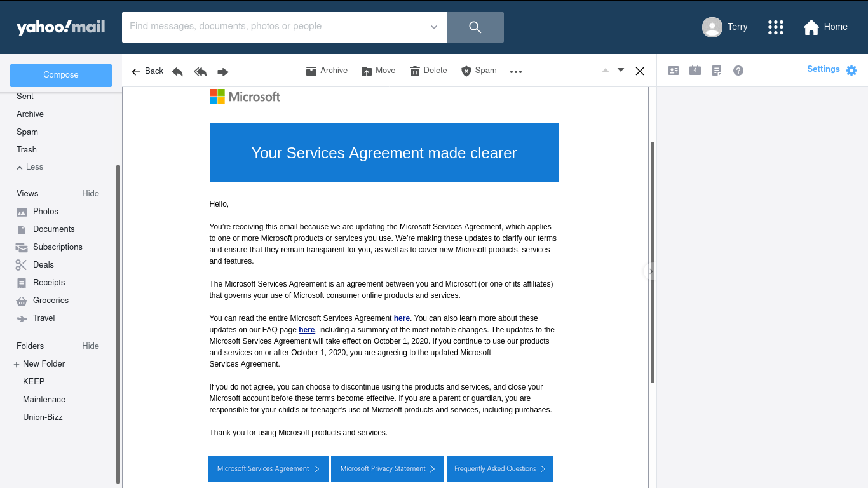This screenshot has height=488, width=868.
Task: Click the first 'here' Services Agreement link
Action: [x=402, y=318]
